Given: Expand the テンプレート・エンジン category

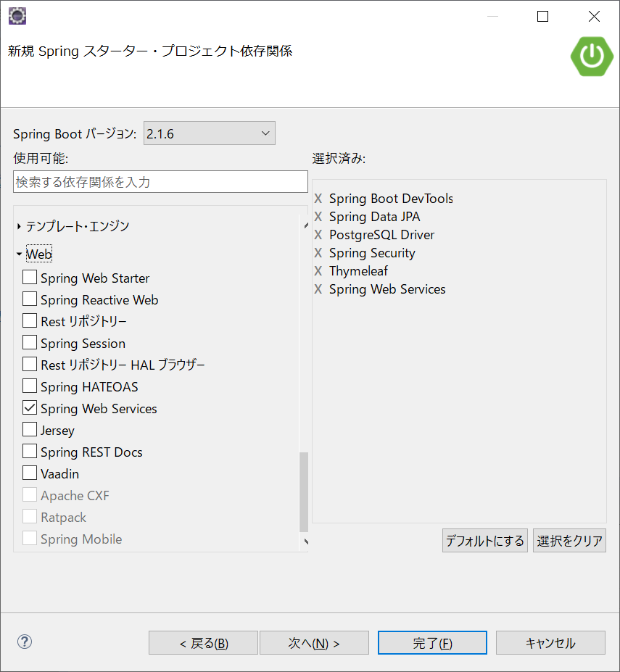Looking at the screenshot, I should tap(19, 226).
